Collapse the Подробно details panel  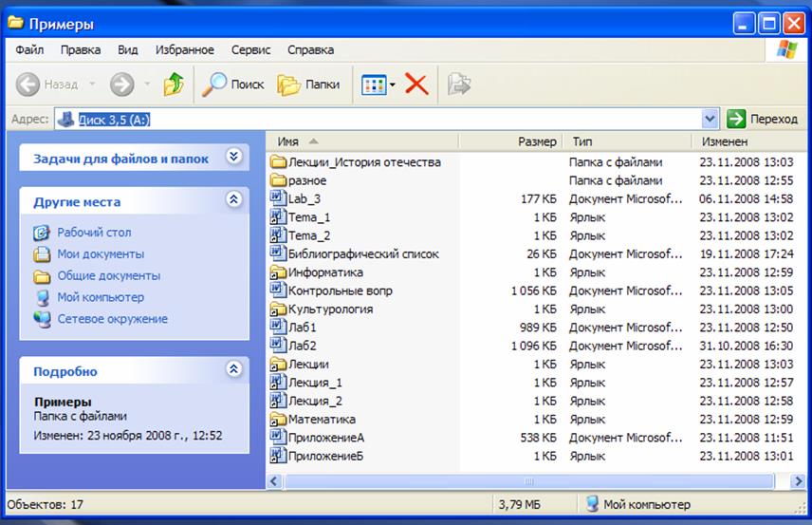(233, 370)
